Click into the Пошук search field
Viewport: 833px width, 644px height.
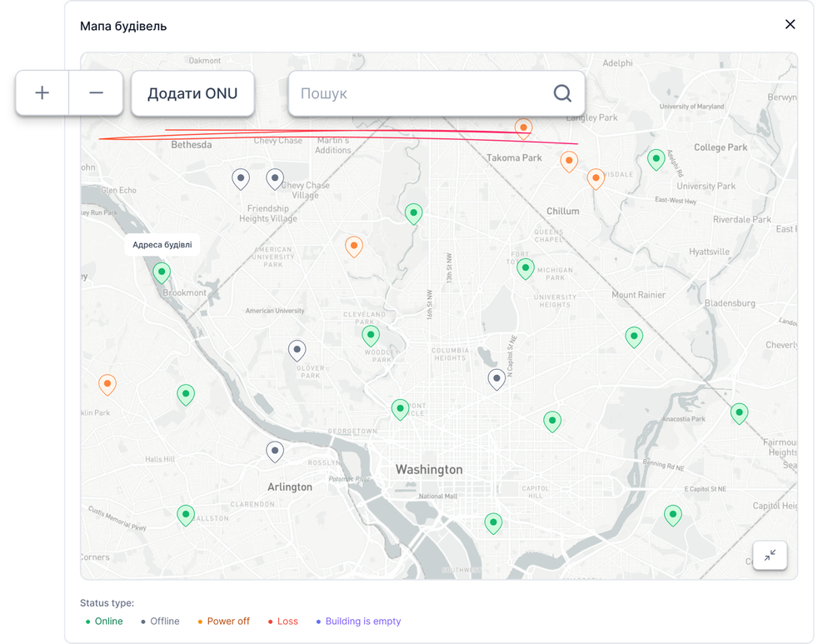[416, 93]
